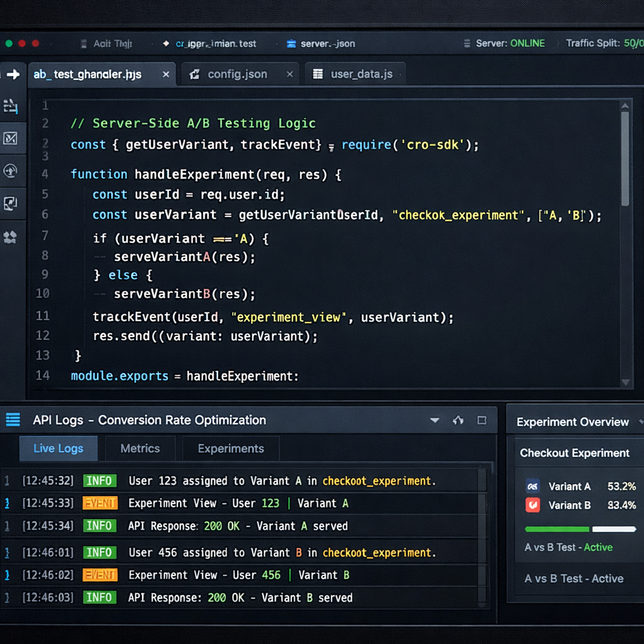The height and width of the screenshot is (644, 644).
Task: Expand the API Logs dropdown arrow
Action: click(x=434, y=419)
